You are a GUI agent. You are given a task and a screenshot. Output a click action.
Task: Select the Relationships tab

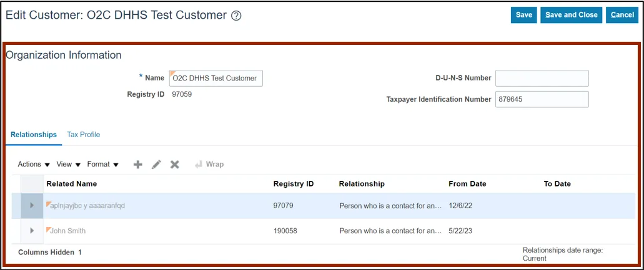pos(34,135)
